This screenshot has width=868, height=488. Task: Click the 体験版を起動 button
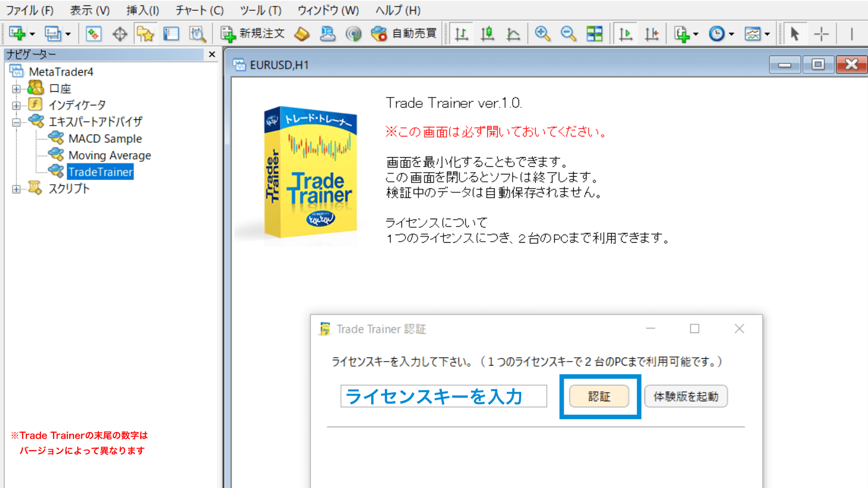[685, 396]
